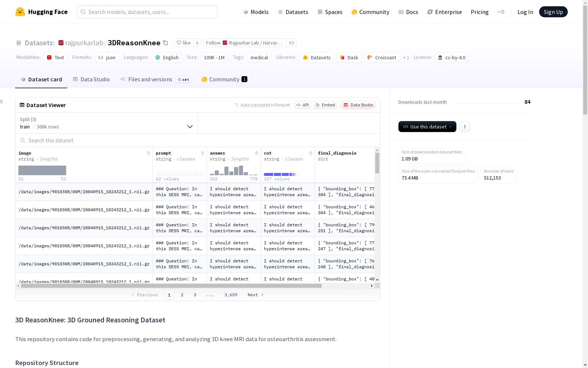Click Next page in pagination
This screenshot has height=368, width=588.
[255, 295]
